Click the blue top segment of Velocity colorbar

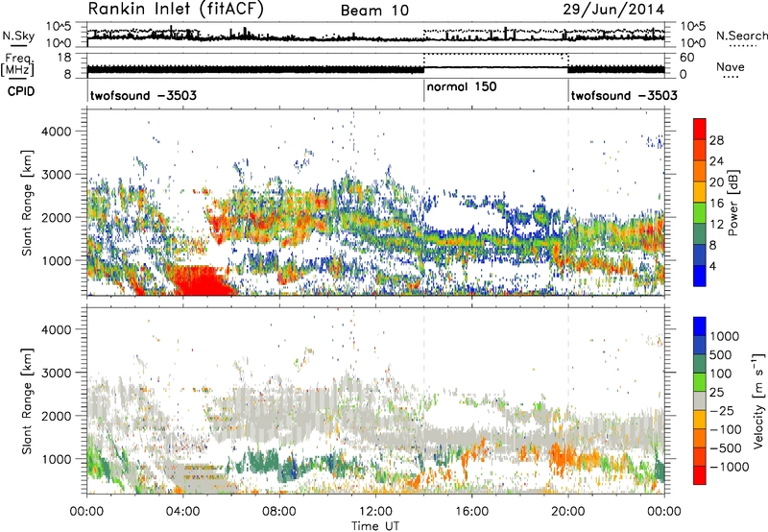[x=700, y=326]
